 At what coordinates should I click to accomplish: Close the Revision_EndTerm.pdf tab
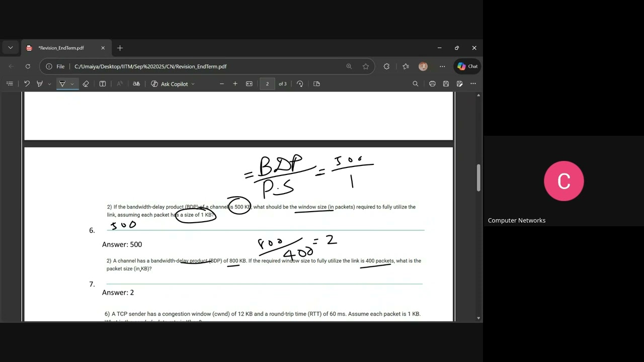(103, 48)
